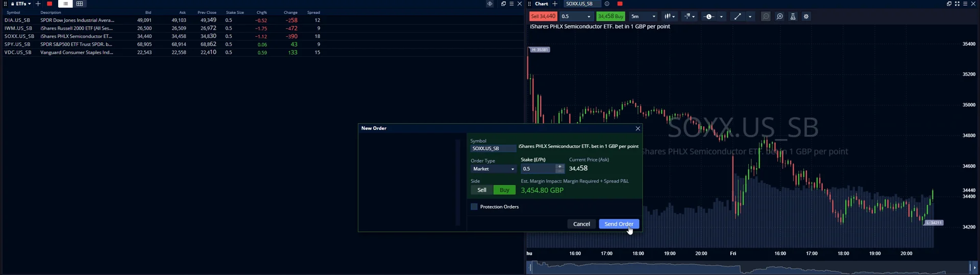This screenshot has height=275, width=980.
Task: Click the H: 35381 high marker on the chart
Action: tap(540, 50)
